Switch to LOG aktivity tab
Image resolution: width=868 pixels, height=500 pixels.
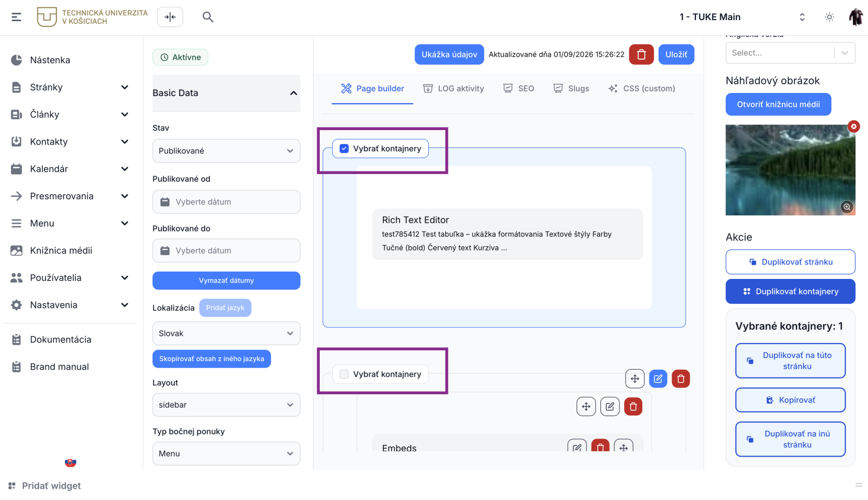(454, 88)
